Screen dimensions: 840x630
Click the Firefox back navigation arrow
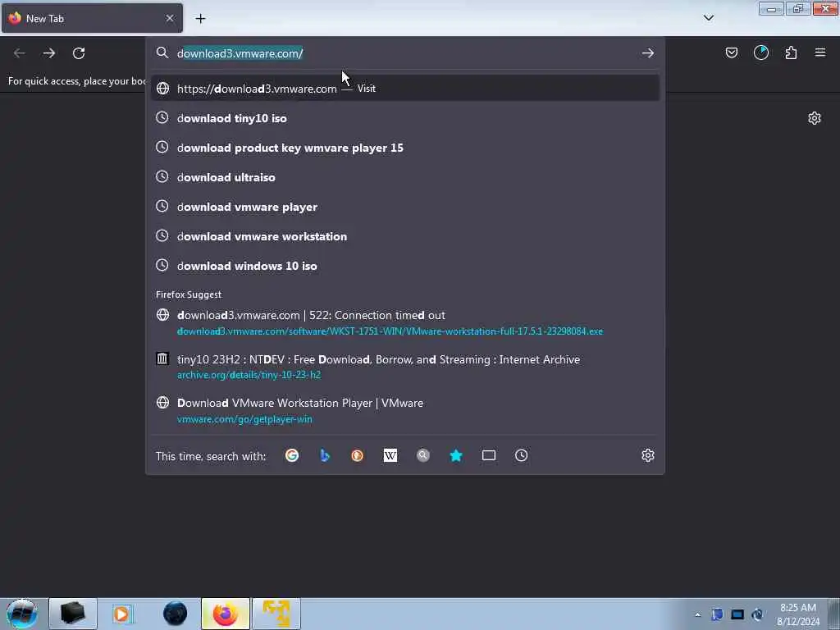coord(20,53)
